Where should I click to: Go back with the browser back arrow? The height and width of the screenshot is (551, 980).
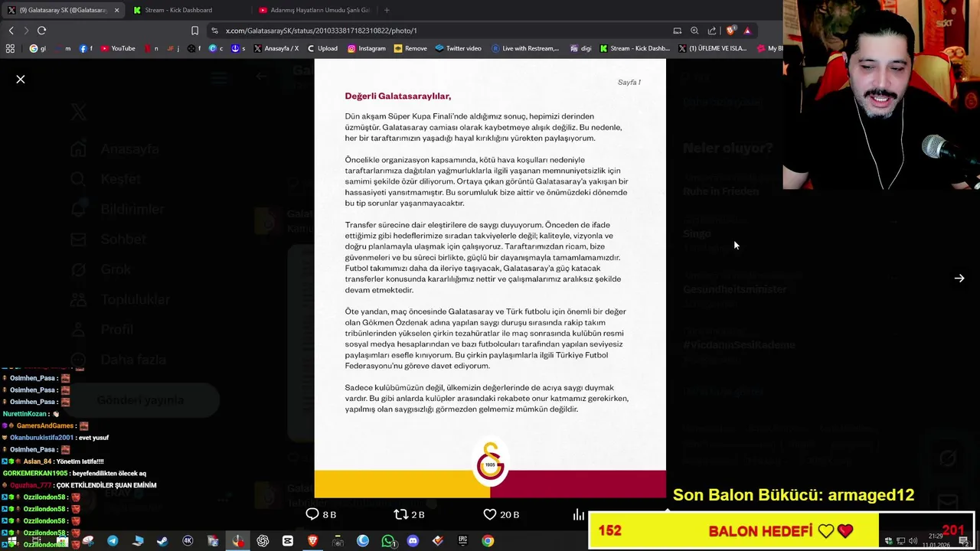tap(11, 31)
